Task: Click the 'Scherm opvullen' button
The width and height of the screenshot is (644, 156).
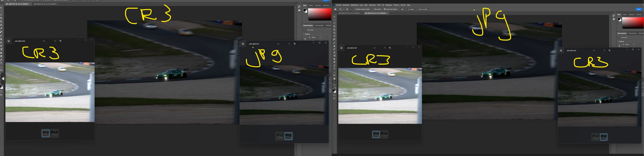Action: click(x=423, y=9)
